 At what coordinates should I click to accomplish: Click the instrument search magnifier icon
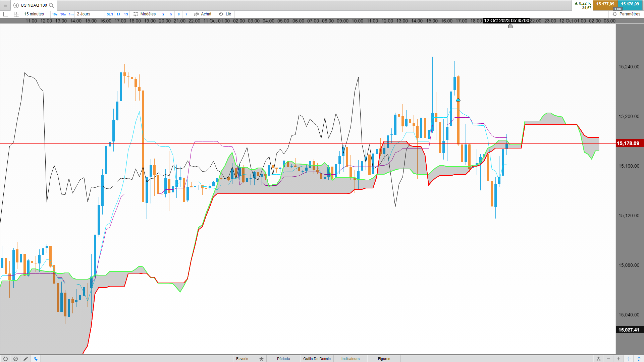point(51,5)
